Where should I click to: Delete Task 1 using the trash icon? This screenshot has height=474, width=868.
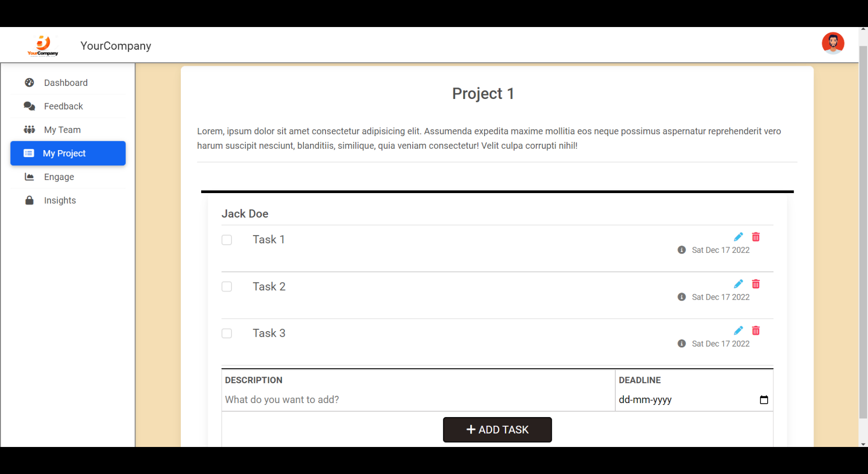(756, 237)
